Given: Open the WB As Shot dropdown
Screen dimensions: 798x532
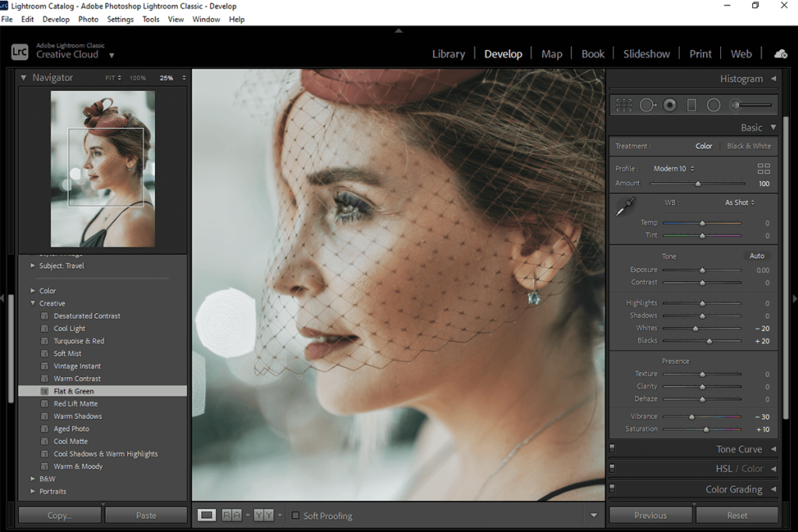Looking at the screenshot, I should click(x=739, y=202).
